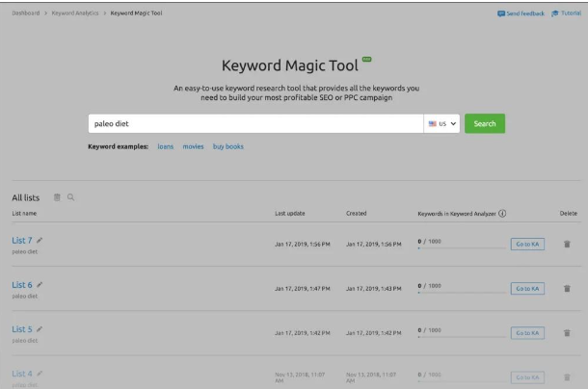Select the 'buy books' keyword example
The width and height of the screenshot is (588, 389).
[x=228, y=146]
